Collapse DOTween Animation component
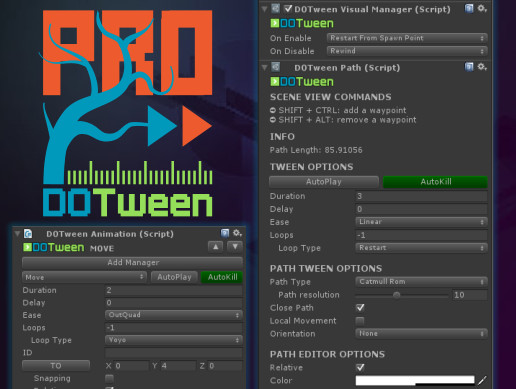The image size is (516, 389). pyautogui.click(x=17, y=234)
